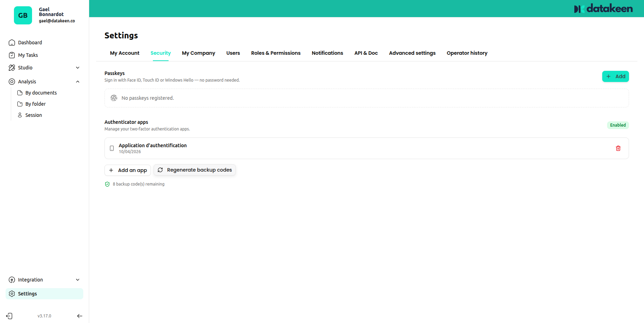Click the Settings gear in the sidebar

point(27,293)
